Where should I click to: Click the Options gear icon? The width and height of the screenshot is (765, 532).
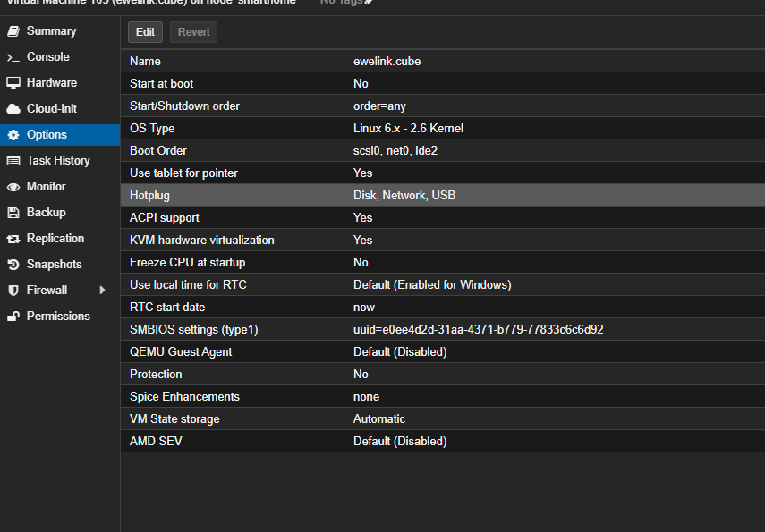tap(13, 135)
